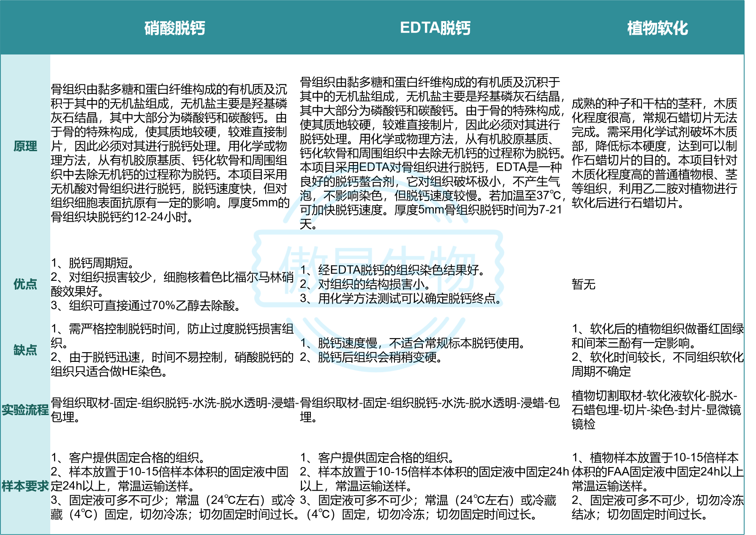Click the EDTA脱钙 column header

pos(435,28)
